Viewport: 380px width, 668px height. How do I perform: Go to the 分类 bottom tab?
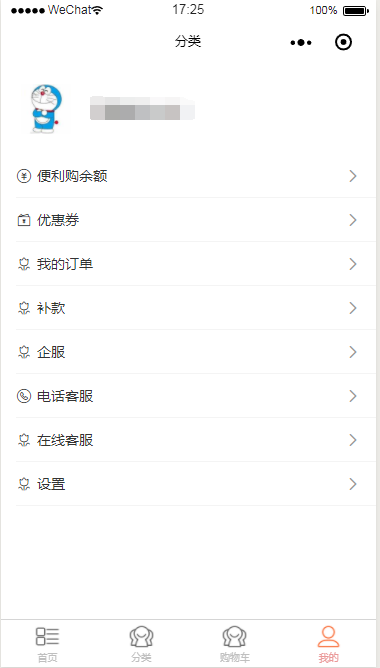point(141,644)
